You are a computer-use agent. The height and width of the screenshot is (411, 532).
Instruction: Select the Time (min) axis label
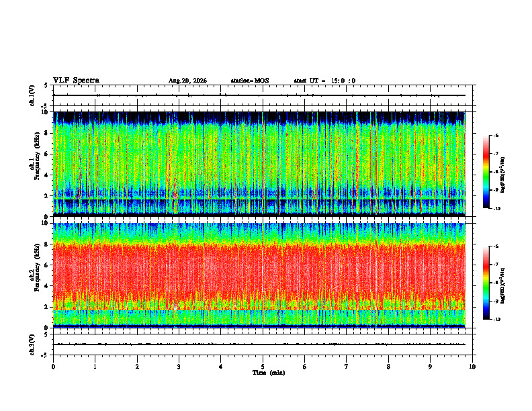click(269, 373)
